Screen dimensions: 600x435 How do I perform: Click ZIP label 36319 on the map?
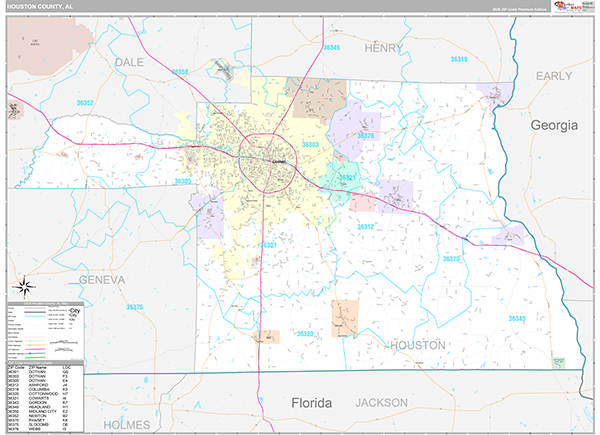tap(459, 59)
